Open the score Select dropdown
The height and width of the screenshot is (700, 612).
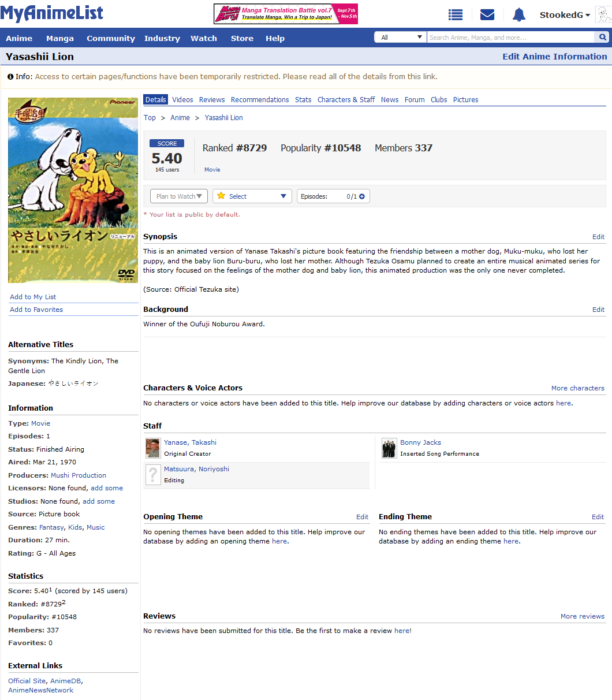click(252, 196)
